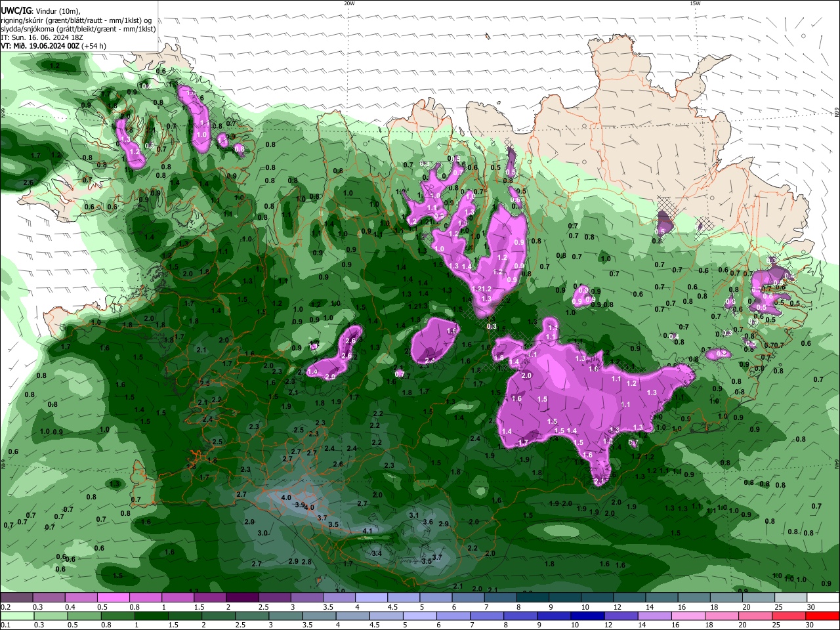
Task: Select upper legend lavender swatch starting at 4
Action: pos(371,598)
